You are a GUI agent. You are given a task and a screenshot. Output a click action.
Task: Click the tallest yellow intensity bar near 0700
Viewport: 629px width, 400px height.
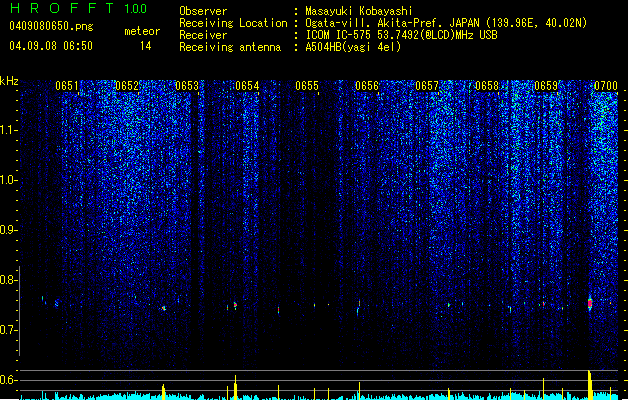tap(590, 385)
